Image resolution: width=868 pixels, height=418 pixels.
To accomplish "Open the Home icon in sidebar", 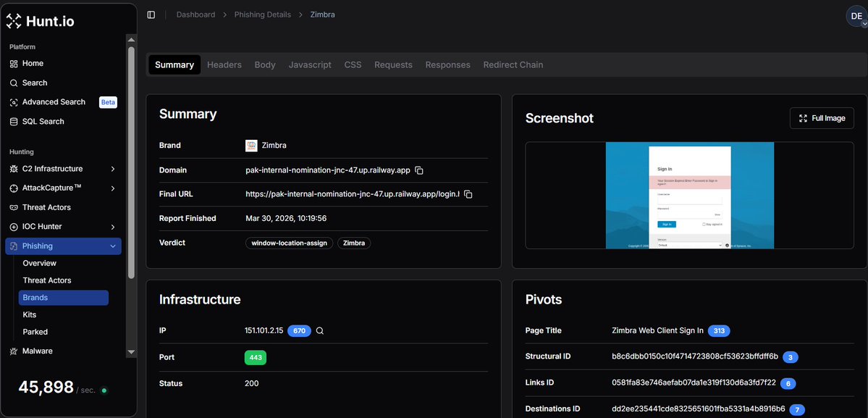I will point(14,64).
